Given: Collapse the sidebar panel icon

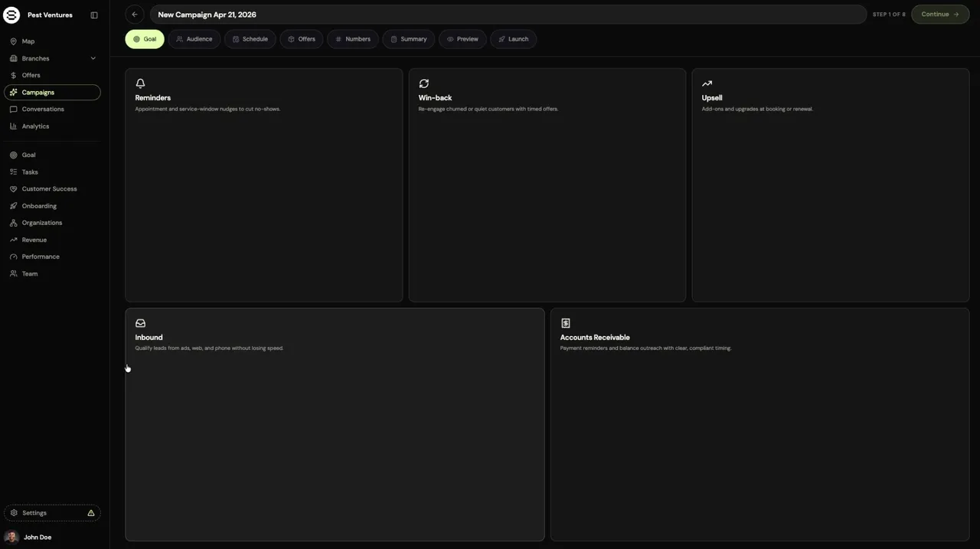Looking at the screenshot, I should [94, 15].
